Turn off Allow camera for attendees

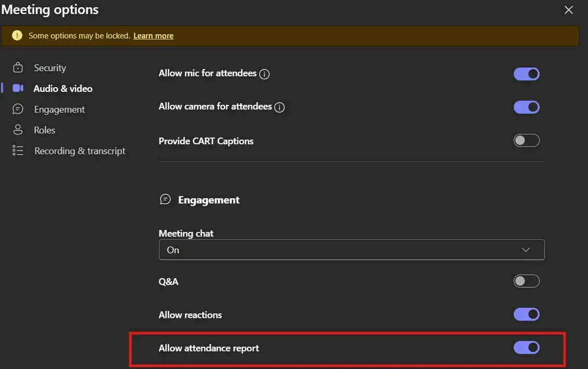point(526,107)
